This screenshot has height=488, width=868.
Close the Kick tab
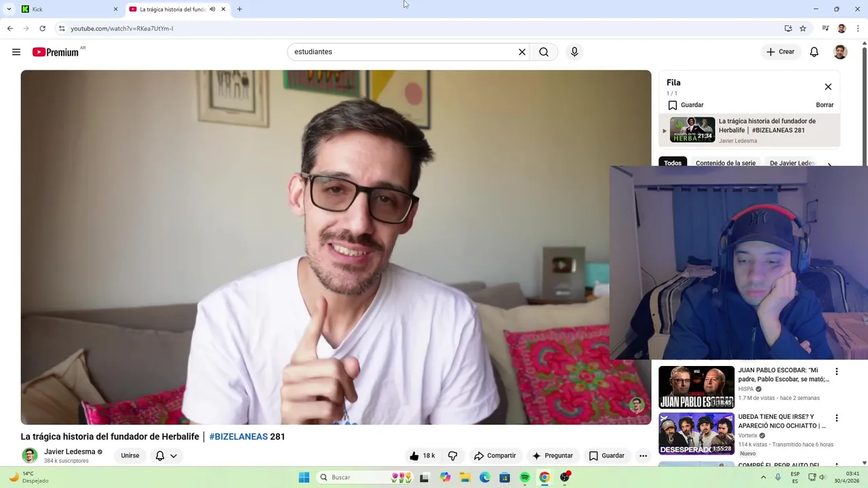(x=115, y=9)
